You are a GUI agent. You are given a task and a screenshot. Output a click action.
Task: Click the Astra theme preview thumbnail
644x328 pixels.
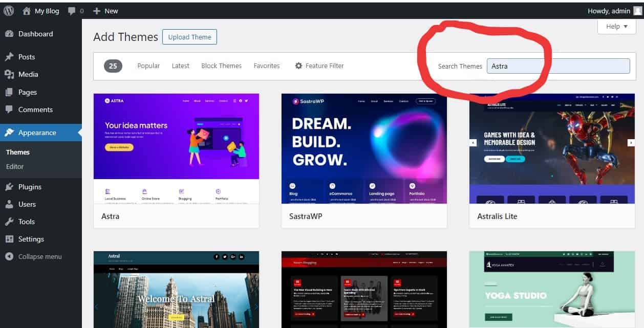point(176,149)
